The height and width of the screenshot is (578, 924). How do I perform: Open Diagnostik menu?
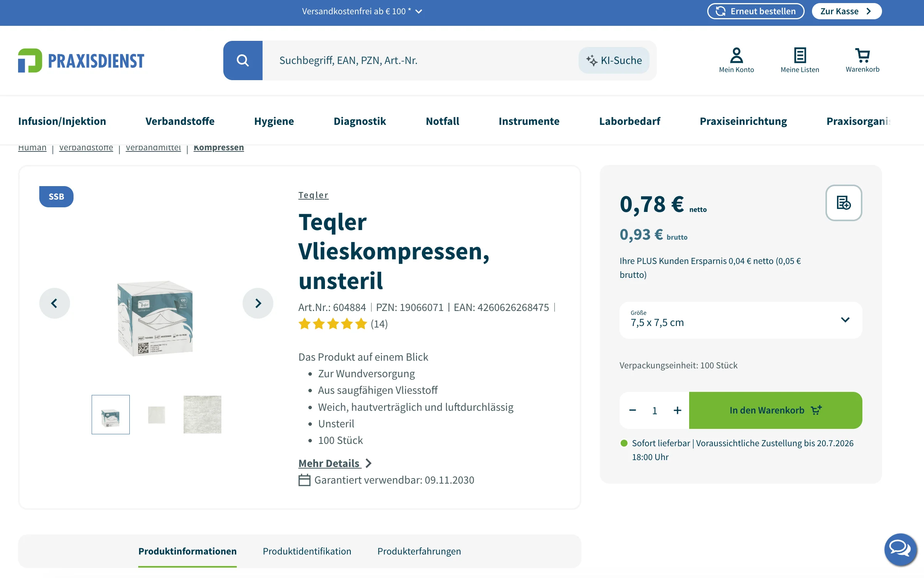click(x=360, y=121)
